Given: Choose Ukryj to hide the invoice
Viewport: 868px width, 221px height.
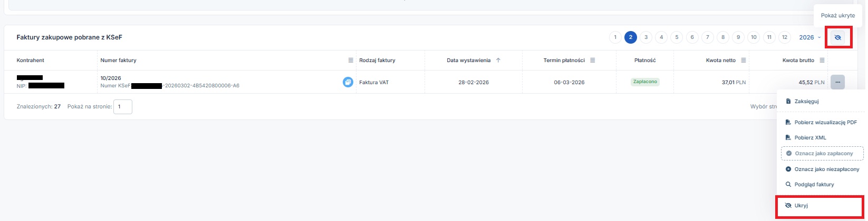Looking at the screenshot, I should point(801,206).
